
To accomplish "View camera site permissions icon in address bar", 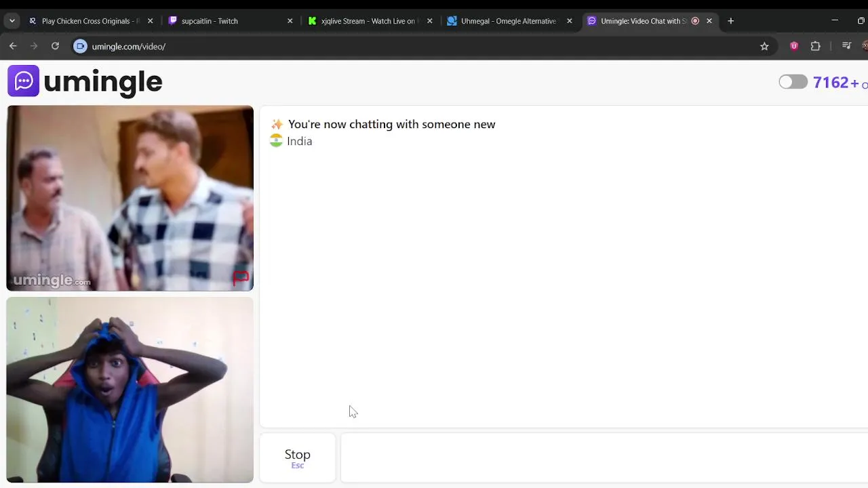I will pyautogui.click(x=80, y=46).
